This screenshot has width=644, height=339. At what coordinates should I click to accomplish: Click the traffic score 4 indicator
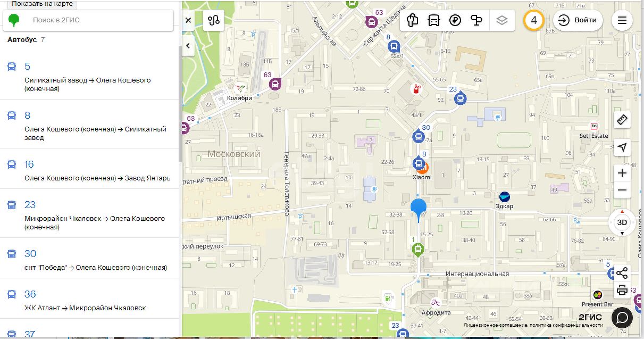534,20
